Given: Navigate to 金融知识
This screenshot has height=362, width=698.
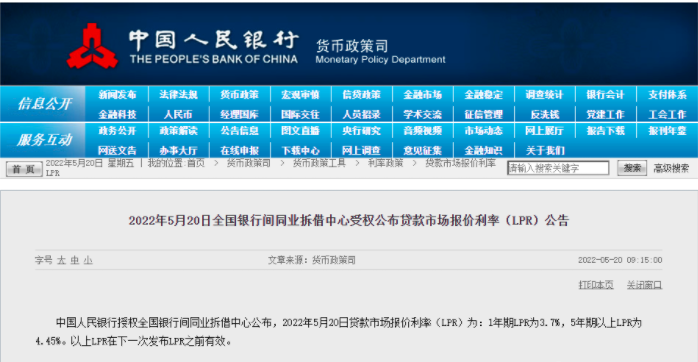Looking at the screenshot, I should pyautogui.click(x=483, y=150).
